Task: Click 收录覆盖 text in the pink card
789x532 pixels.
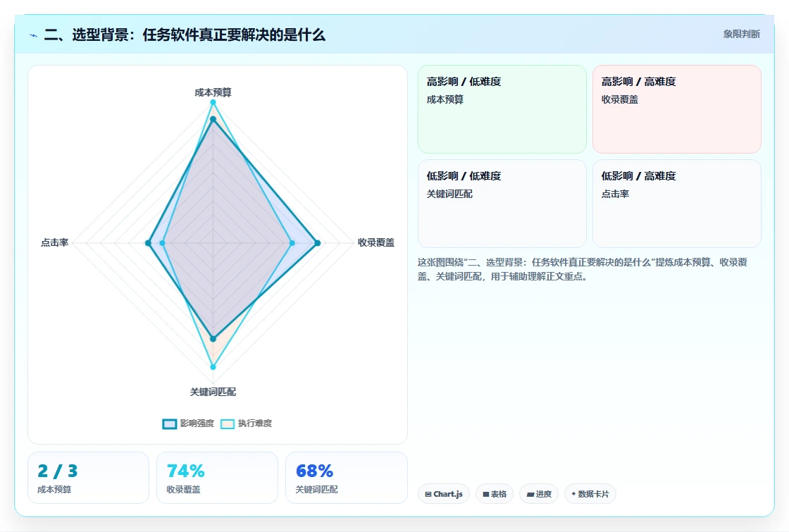Action: click(619, 99)
